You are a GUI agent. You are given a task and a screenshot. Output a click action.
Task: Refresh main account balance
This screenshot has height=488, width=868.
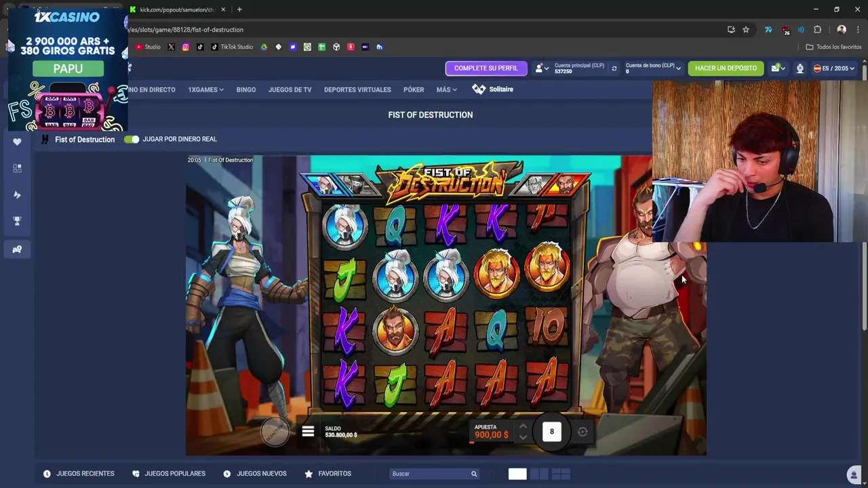click(614, 68)
